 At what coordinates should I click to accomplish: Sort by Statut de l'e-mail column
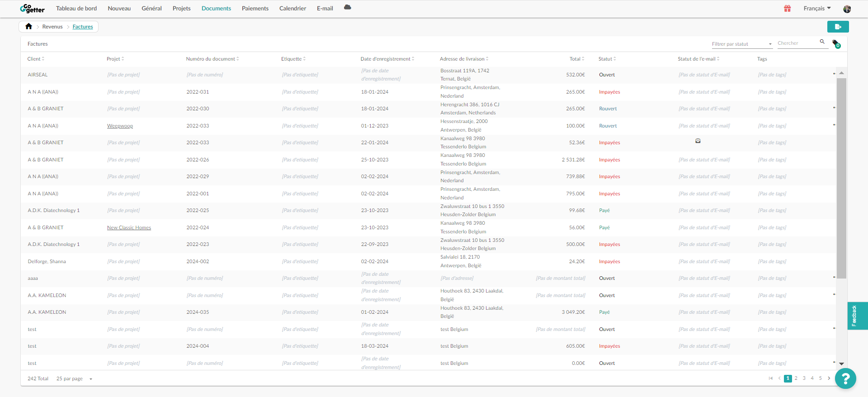698,59
